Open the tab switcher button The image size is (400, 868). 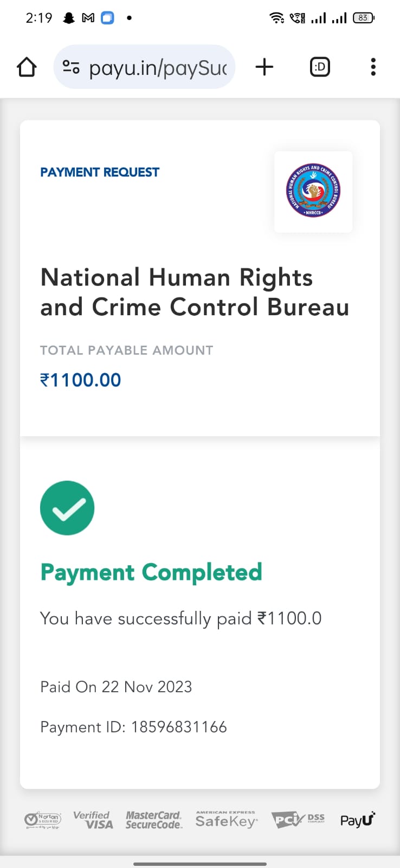[320, 67]
